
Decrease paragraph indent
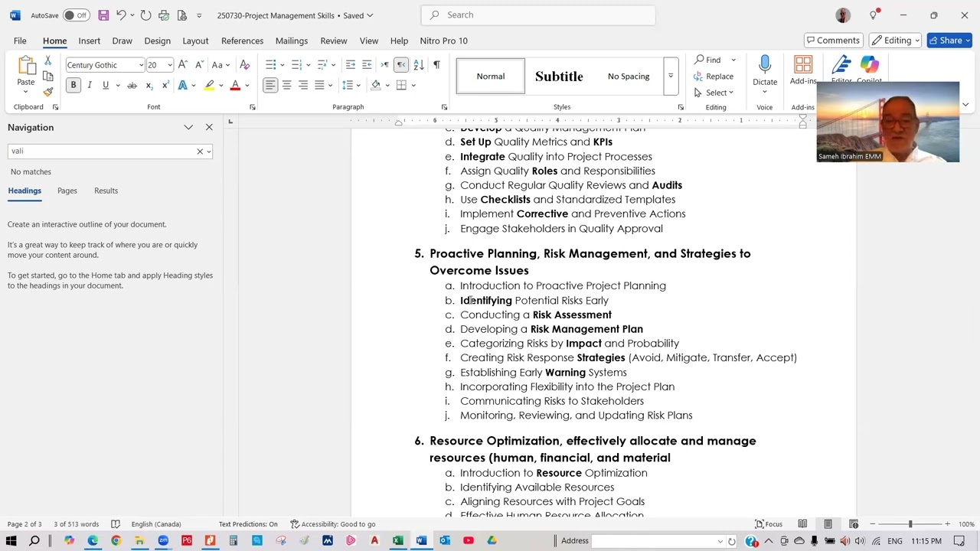tap(350, 65)
